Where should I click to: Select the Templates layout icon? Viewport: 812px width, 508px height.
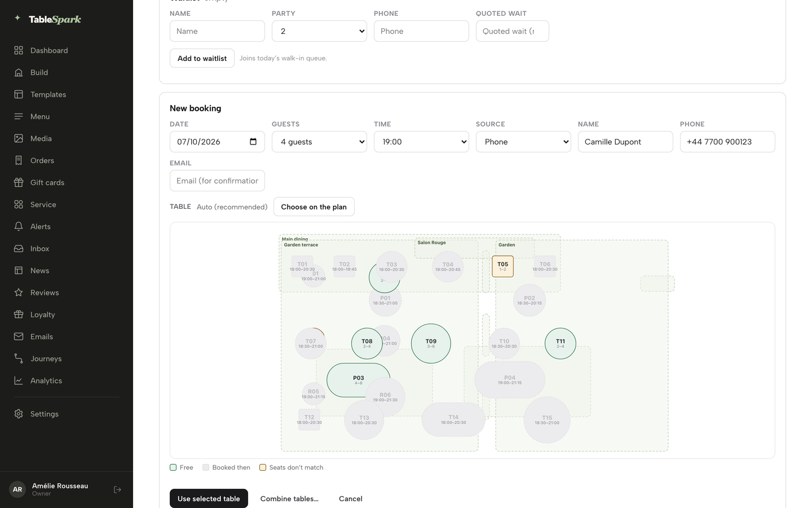click(19, 94)
